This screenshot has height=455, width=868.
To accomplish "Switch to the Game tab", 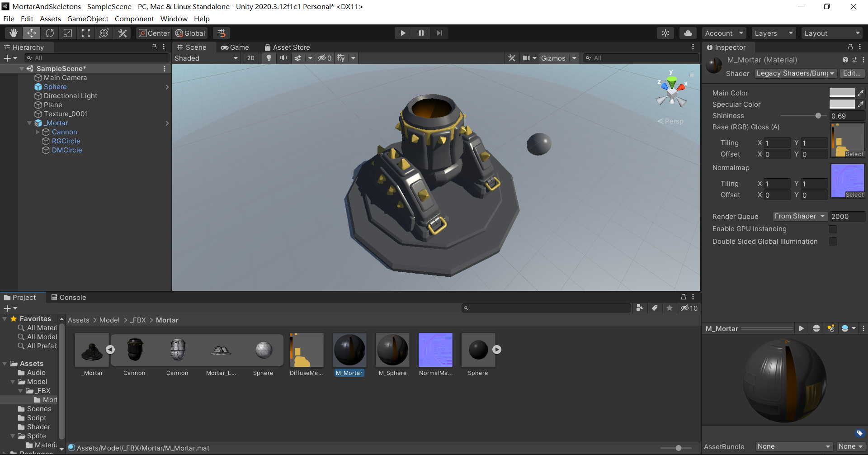I will pyautogui.click(x=235, y=47).
